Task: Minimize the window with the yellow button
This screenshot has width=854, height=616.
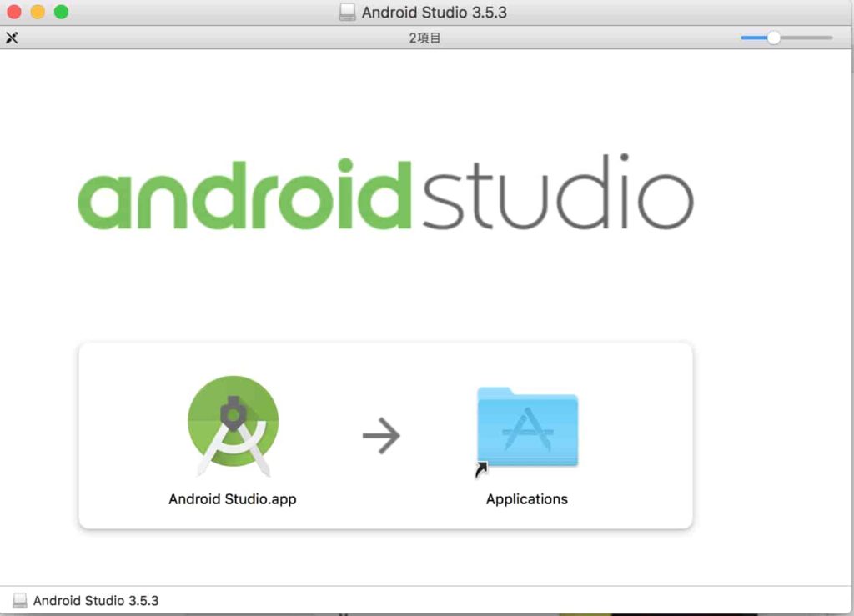Action: (x=38, y=12)
